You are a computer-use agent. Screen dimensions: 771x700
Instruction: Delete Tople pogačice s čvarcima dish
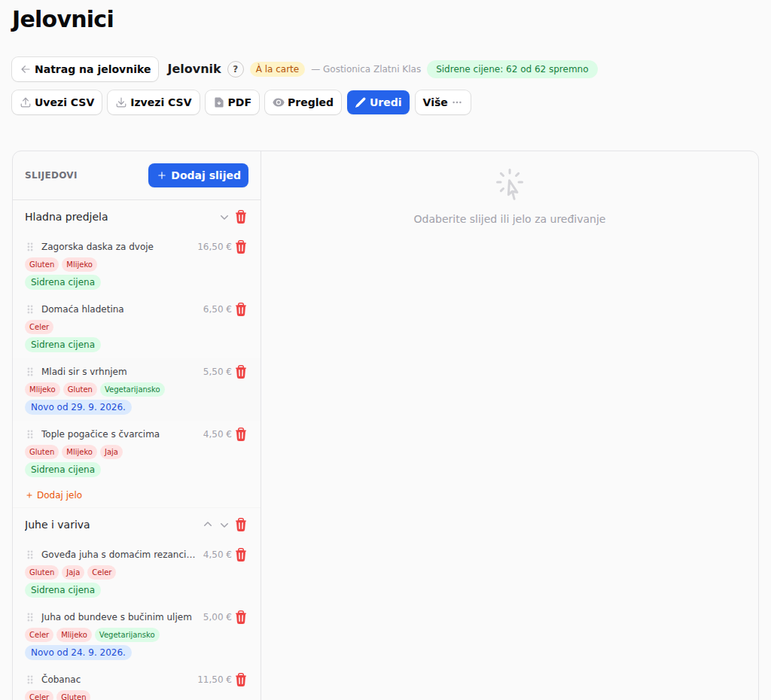241,434
